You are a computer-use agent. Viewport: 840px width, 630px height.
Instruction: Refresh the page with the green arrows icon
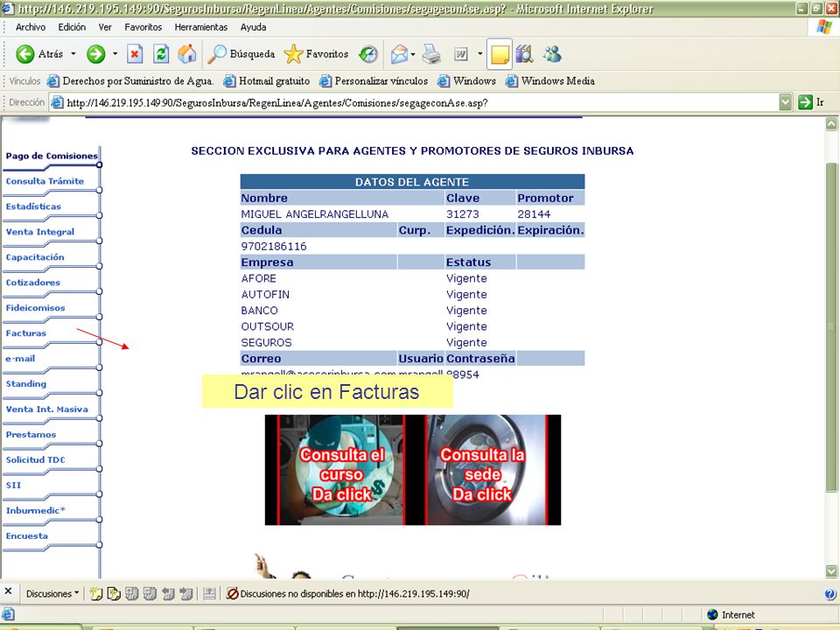click(x=161, y=54)
